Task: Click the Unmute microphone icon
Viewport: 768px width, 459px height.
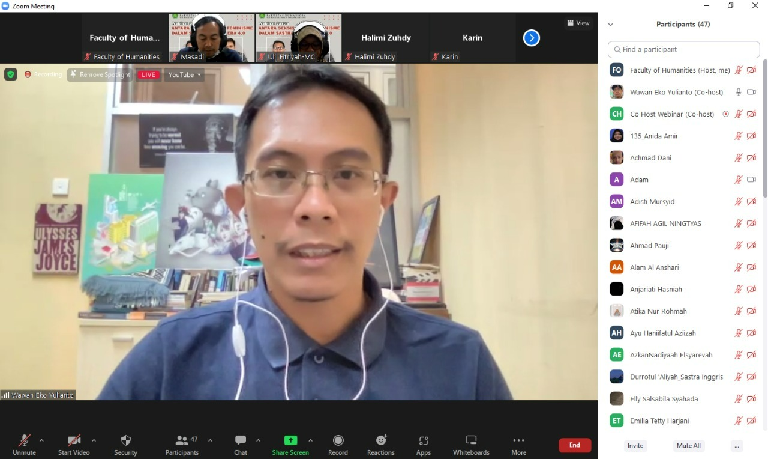Action: pos(24,440)
